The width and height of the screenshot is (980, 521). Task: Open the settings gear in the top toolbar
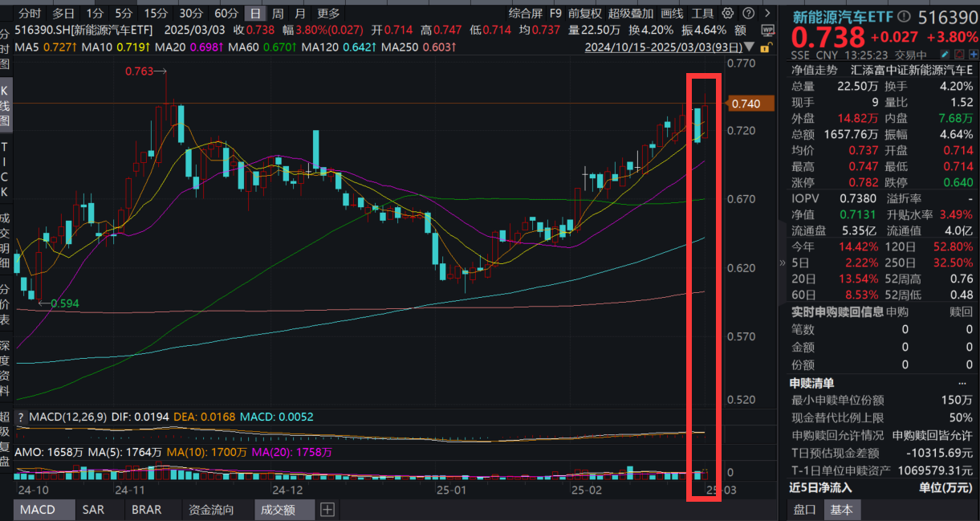click(728, 12)
